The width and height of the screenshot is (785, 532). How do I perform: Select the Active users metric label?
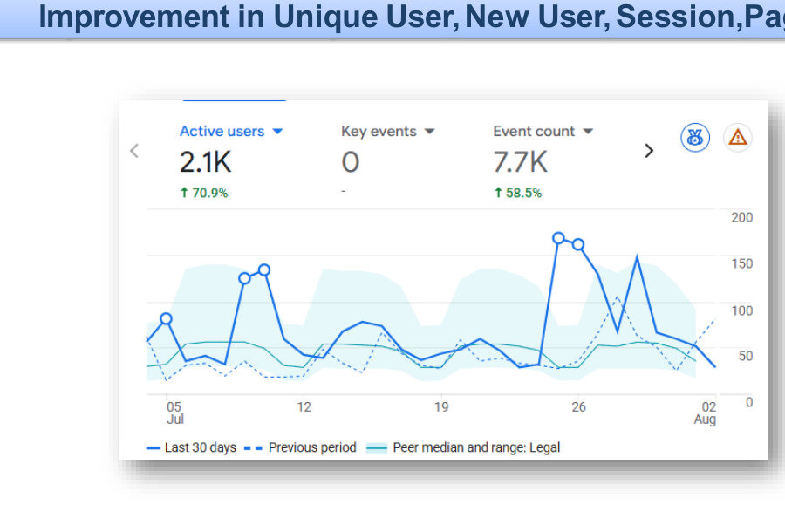coord(222,131)
